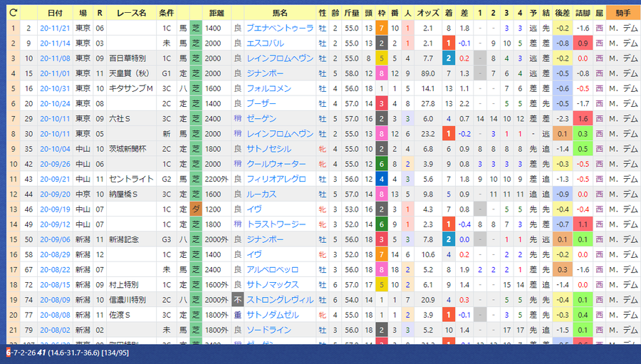Open date link 20-10/24
The width and height of the screenshot is (641, 364).
tap(55, 104)
